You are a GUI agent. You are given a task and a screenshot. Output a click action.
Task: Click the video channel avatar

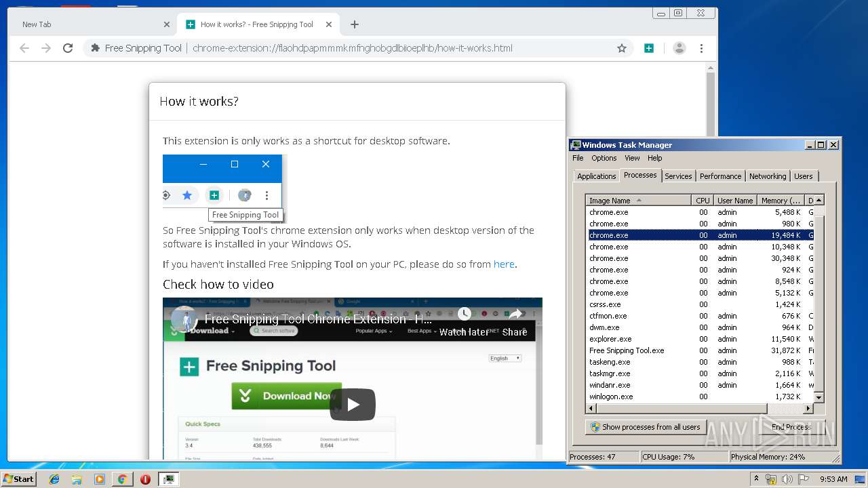coord(184,319)
